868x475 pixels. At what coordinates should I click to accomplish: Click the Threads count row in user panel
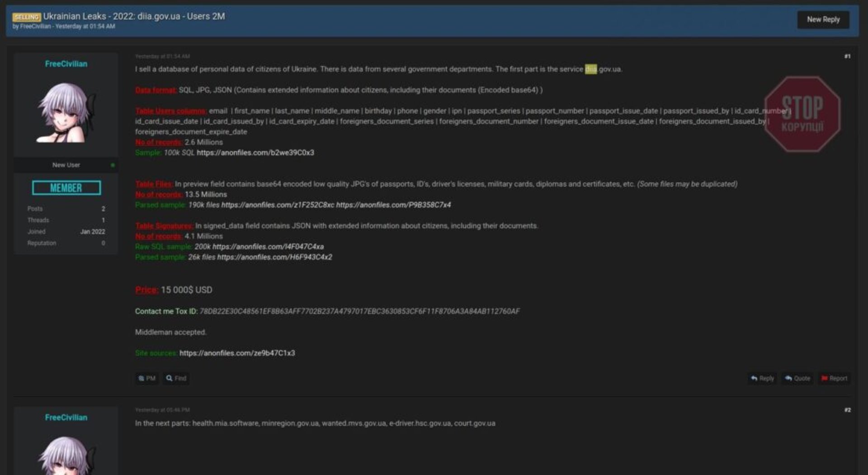66,220
